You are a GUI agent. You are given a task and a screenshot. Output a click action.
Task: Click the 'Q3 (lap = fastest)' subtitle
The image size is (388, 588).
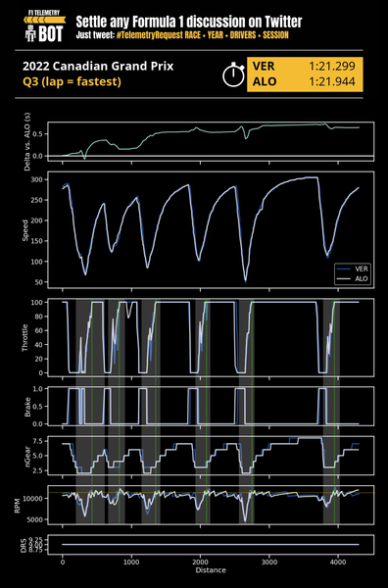point(72,81)
